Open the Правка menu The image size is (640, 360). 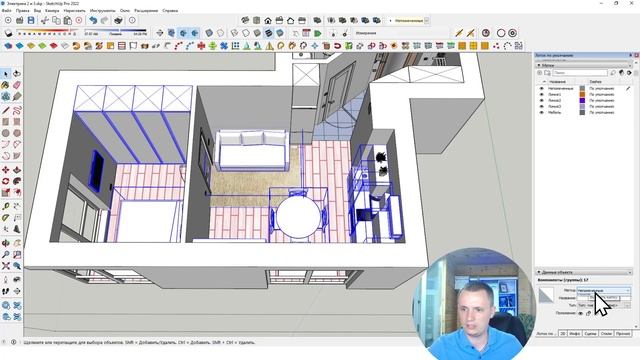[x=22, y=11]
